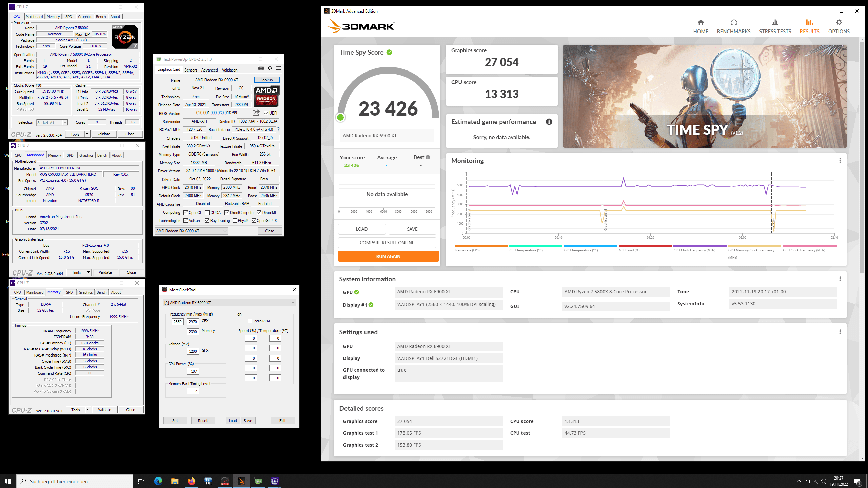
Task: Click Set button in MoreClockTool
Action: tap(175, 421)
